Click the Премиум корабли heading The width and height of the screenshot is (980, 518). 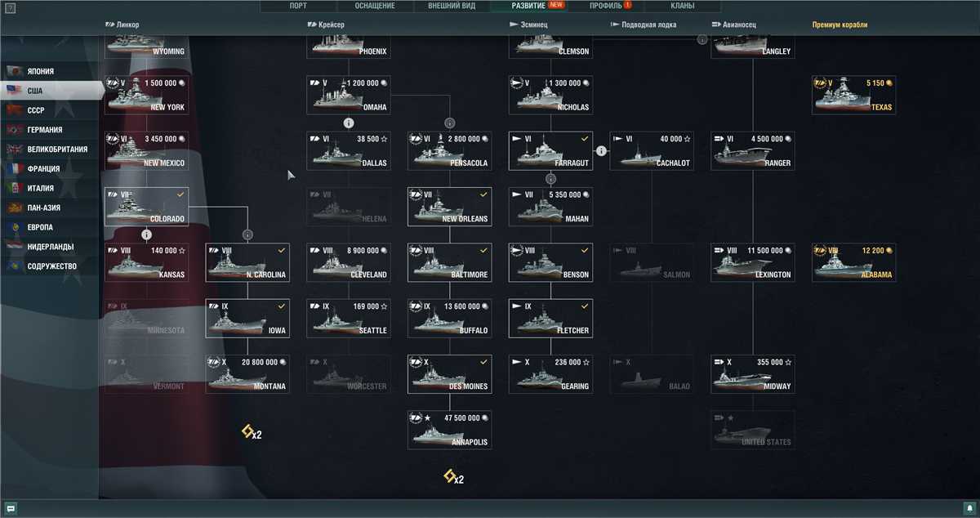point(840,25)
